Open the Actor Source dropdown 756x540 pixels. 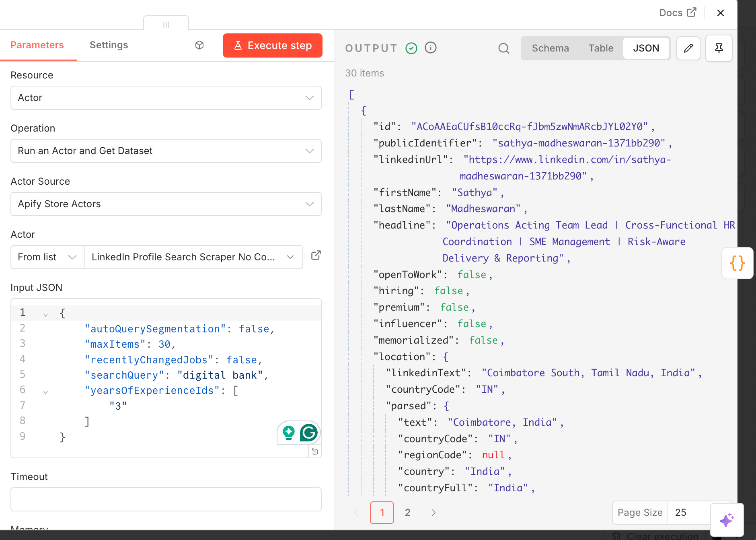[166, 204]
